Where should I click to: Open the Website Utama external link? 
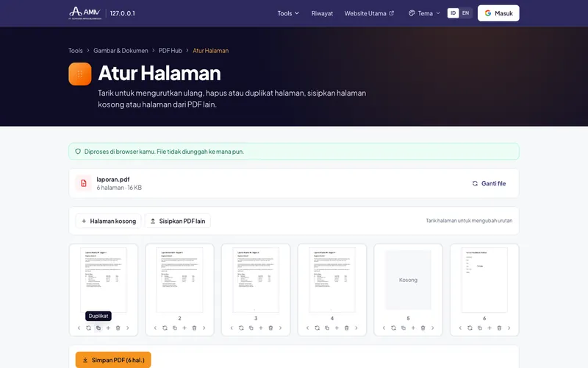pos(369,13)
